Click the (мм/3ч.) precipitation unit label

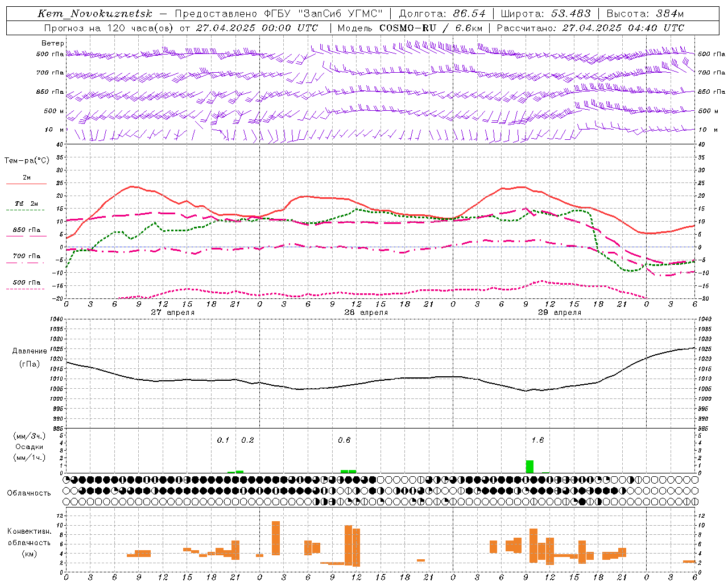click(29, 436)
